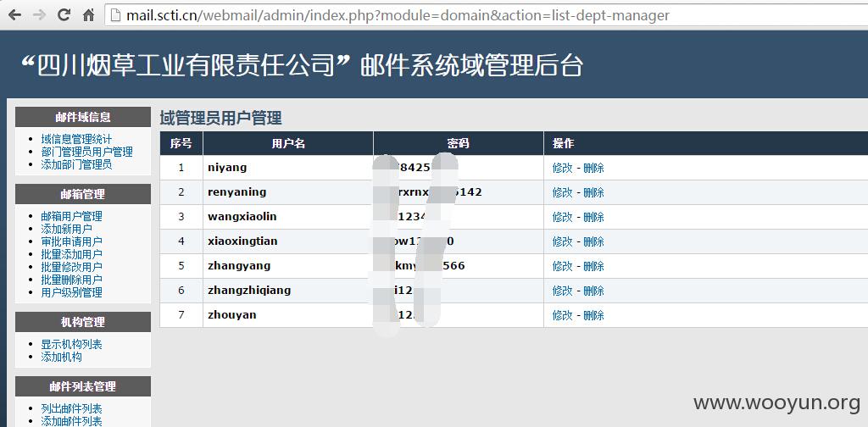Click the browser back arrow
The image size is (868, 427).
(14, 15)
